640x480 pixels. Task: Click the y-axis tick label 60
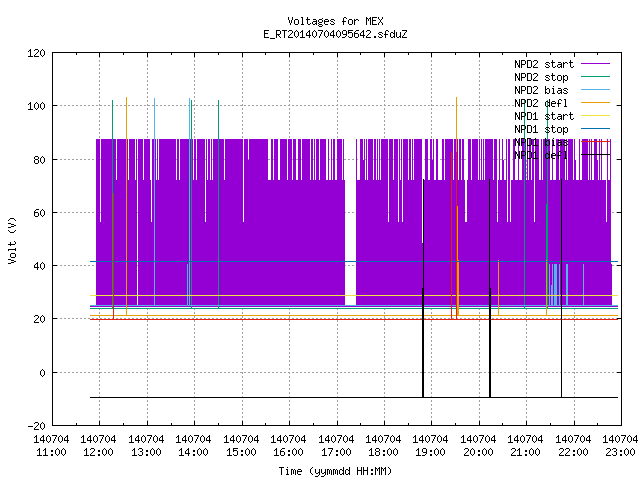39,213
